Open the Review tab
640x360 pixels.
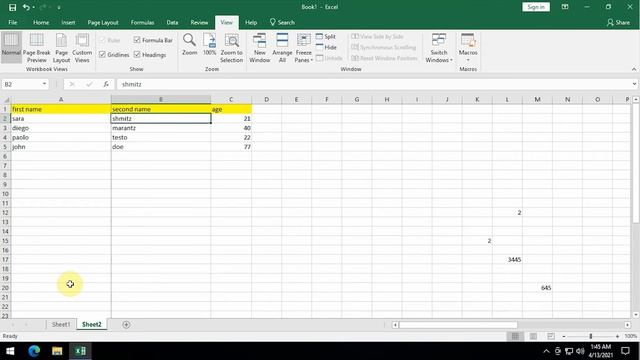tap(199, 22)
